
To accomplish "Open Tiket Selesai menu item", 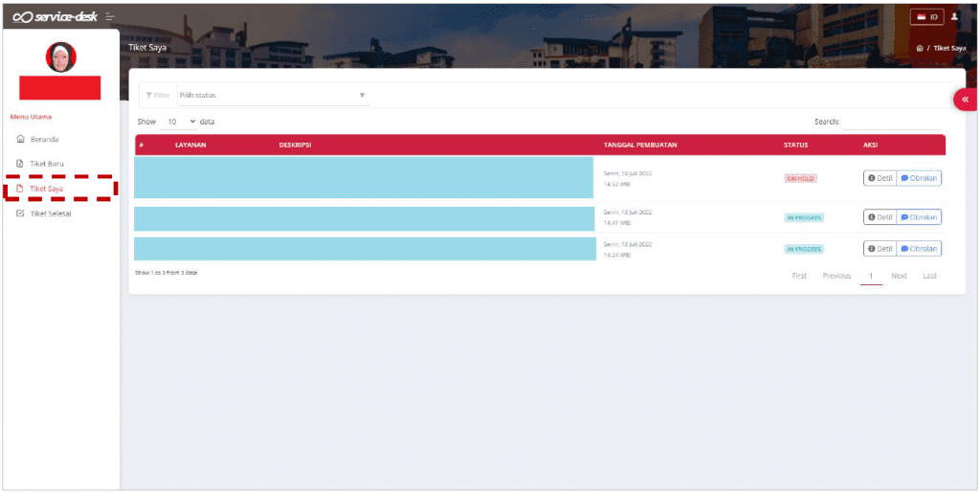I will click(50, 213).
